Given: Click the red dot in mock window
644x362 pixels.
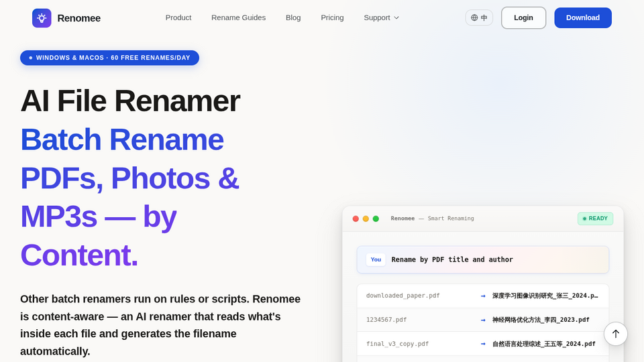Looking at the screenshot, I should click(x=356, y=219).
